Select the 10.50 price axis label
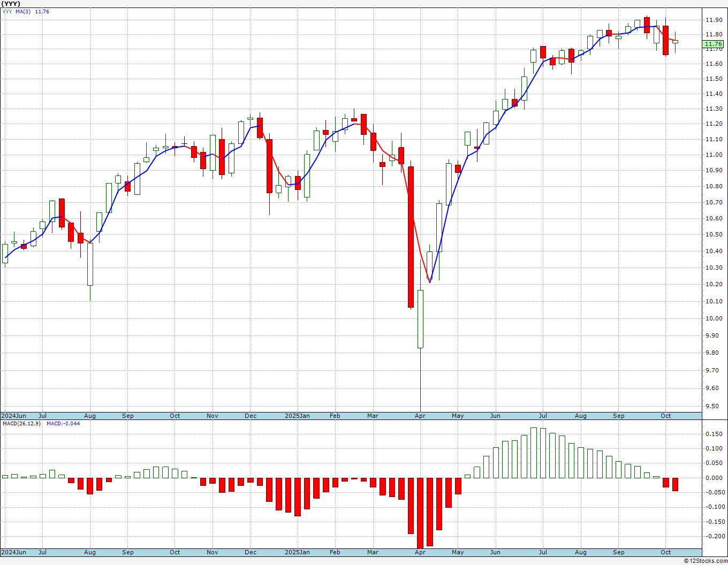Viewport: 728px width, 565px height. (x=714, y=235)
